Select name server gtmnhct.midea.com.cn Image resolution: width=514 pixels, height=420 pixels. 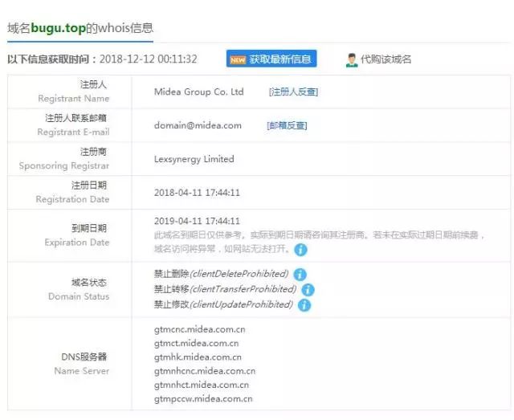tap(202, 385)
